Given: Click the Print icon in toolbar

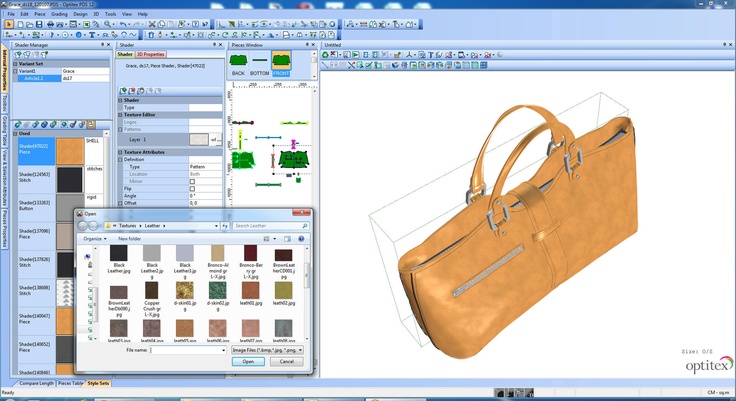Looking at the screenshot, I should tap(50, 24).
